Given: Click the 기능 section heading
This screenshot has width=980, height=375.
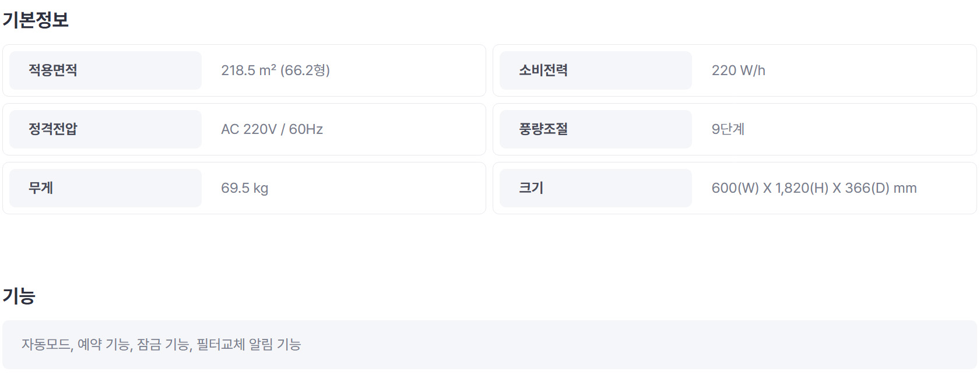Looking at the screenshot, I should pyautogui.click(x=19, y=296).
